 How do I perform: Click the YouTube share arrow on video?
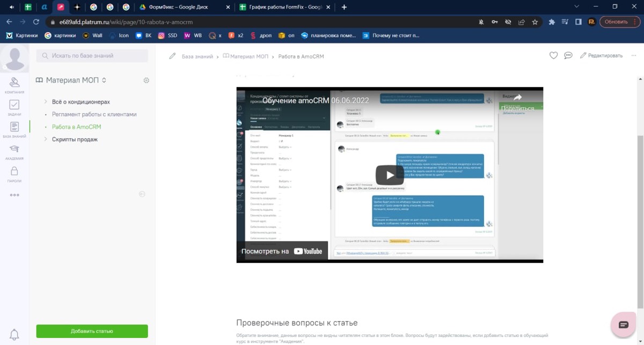tap(517, 98)
